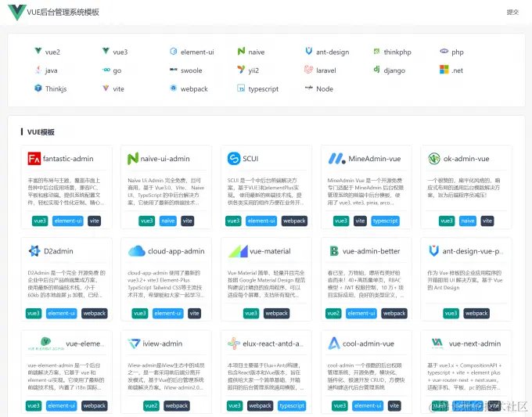Select the webpack category icon

coord(174,88)
